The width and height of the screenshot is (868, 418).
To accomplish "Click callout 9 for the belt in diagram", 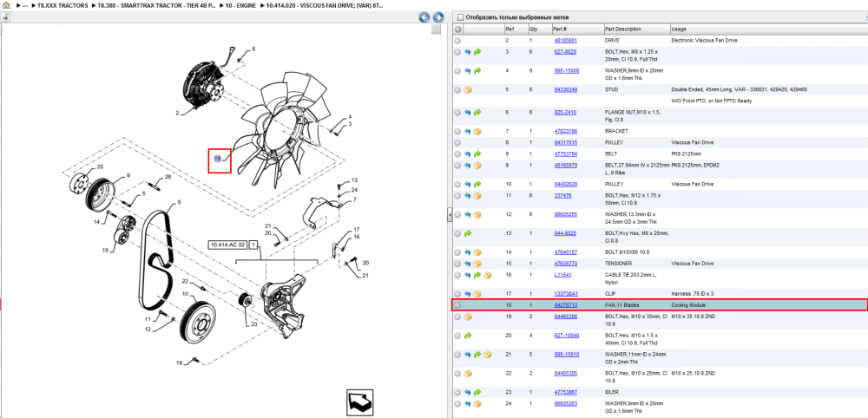I will (179, 202).
